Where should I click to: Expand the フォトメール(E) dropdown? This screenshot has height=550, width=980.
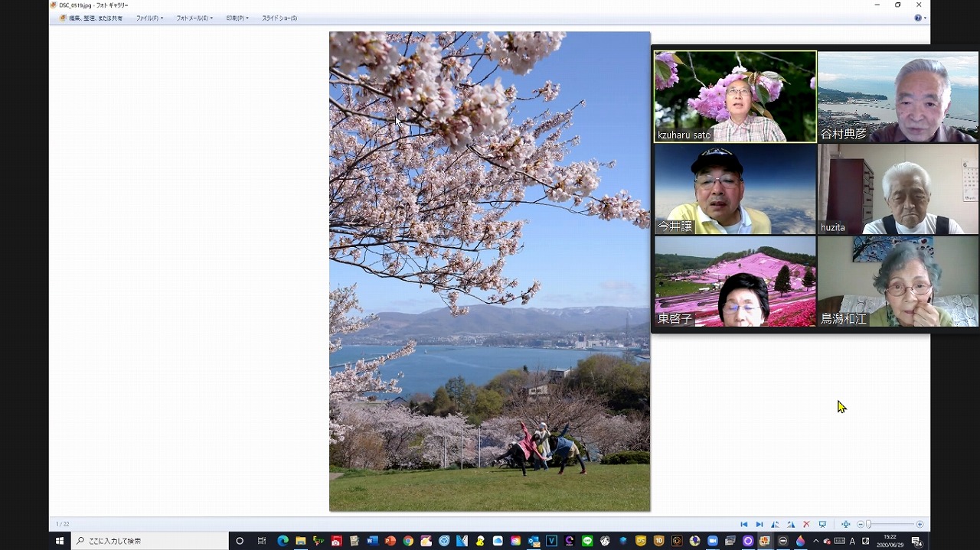coord(194,18)
